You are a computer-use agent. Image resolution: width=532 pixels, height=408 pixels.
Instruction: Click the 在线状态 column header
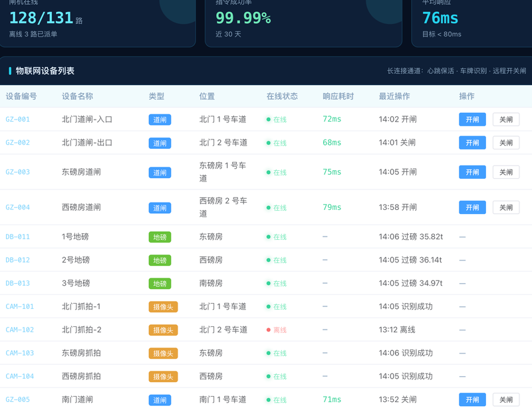[x=282, y=96]
